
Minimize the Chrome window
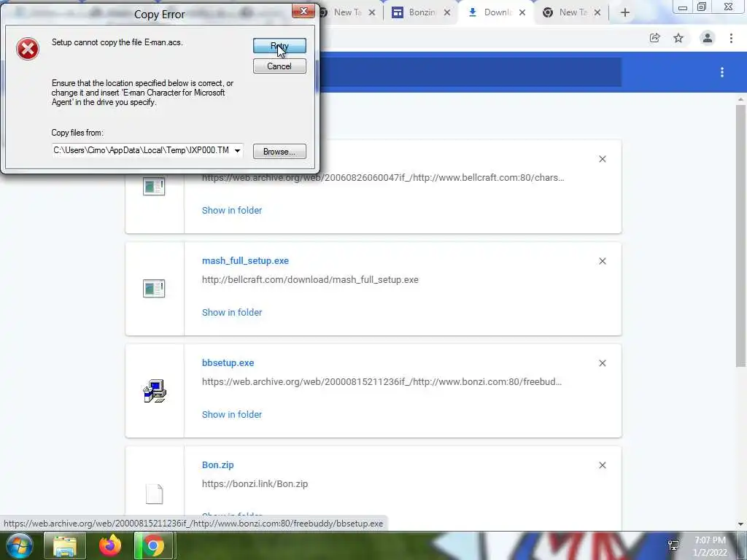pos(683,7)
